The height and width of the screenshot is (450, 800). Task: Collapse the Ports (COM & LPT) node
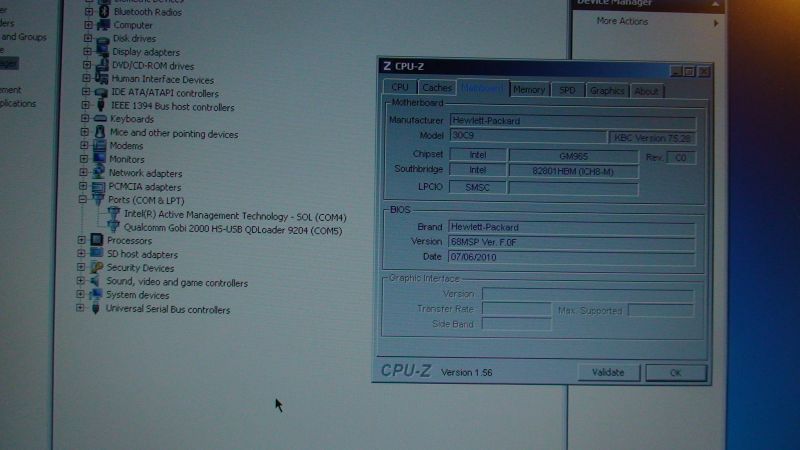point(83,199)
